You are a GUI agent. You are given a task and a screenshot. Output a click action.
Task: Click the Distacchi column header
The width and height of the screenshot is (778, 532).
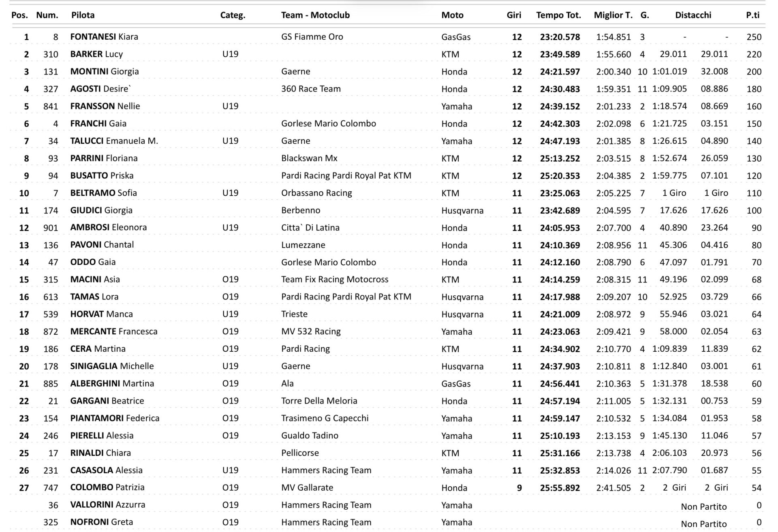coord(693,15)
